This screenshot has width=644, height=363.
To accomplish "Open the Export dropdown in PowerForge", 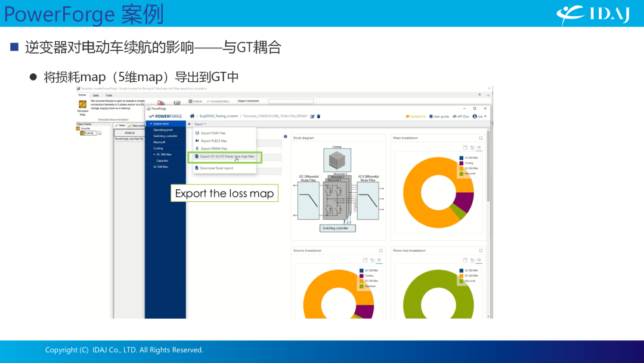I will click(200, 124).
